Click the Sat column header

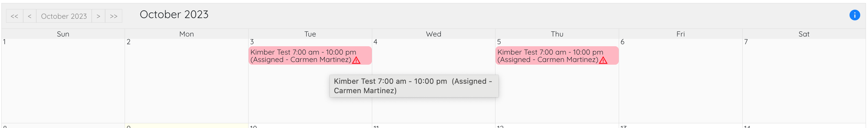[804, 34]
